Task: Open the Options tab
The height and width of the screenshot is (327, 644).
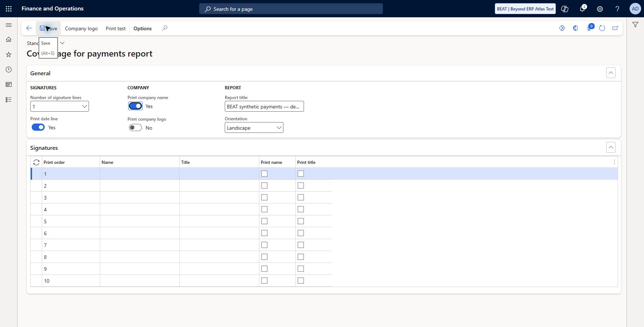Action: click(x=143, y=28)
